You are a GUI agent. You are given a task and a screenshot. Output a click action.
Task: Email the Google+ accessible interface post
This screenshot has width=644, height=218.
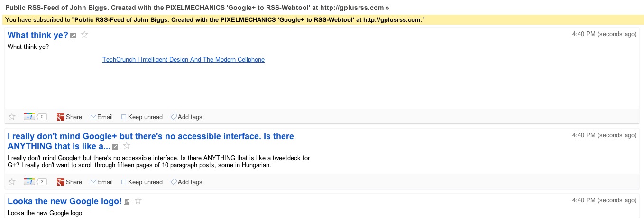coord(101,182)
